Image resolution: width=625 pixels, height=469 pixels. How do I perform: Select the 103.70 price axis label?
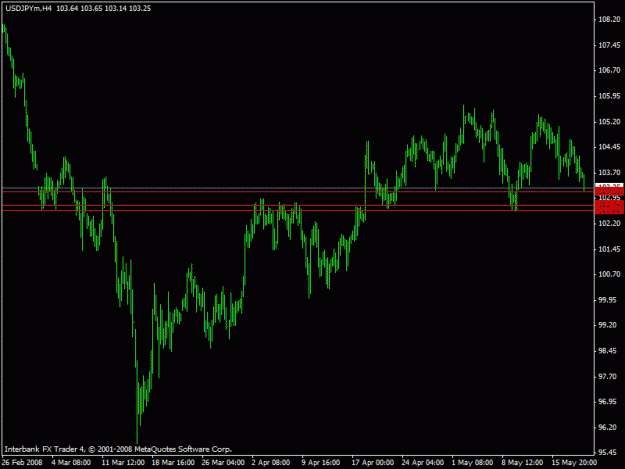609,173
